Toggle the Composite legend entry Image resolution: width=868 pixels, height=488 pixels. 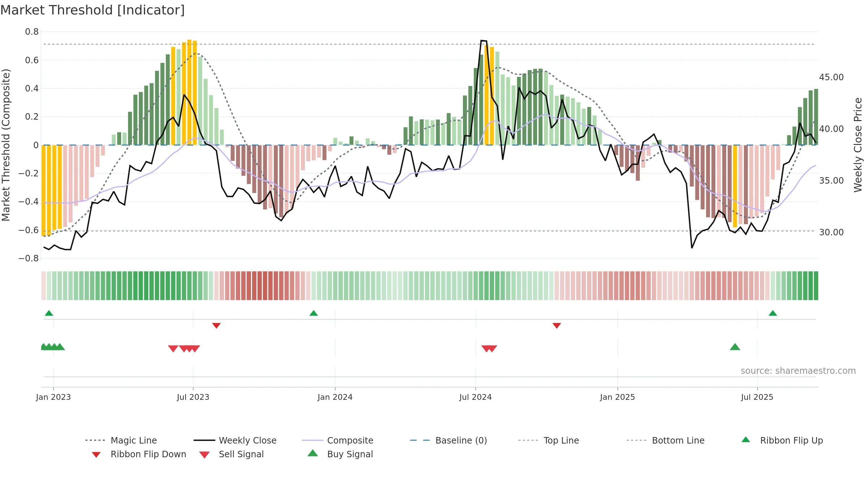337,440
